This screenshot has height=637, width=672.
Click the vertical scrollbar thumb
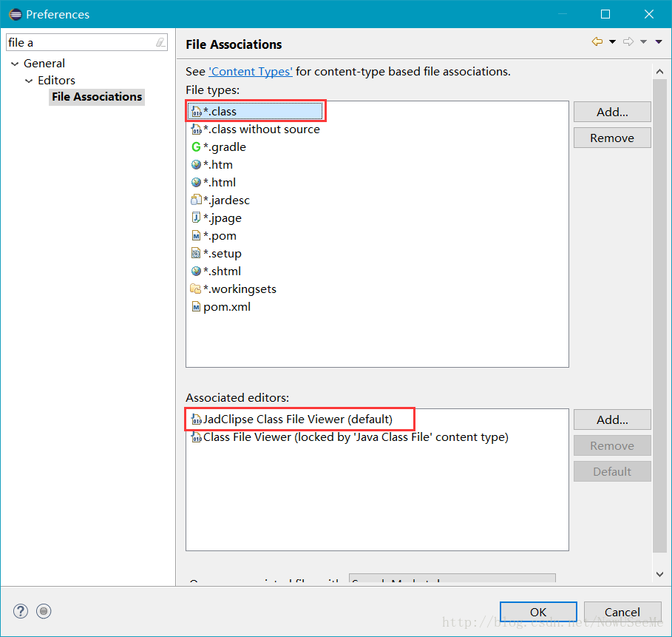(659, 316)
